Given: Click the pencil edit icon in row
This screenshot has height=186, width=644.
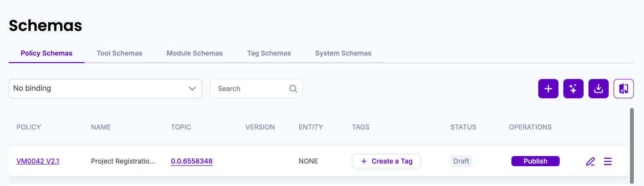Looking at the screenshot, I should point(590,161).
